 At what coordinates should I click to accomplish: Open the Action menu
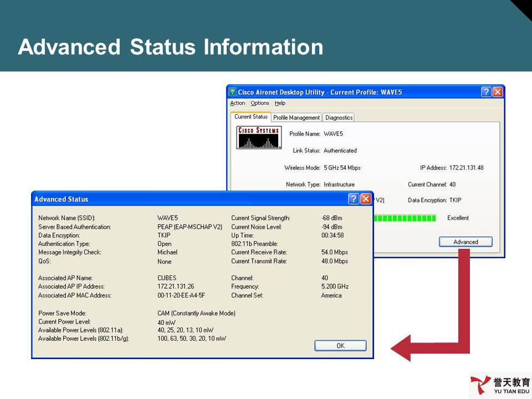[238, 103]
